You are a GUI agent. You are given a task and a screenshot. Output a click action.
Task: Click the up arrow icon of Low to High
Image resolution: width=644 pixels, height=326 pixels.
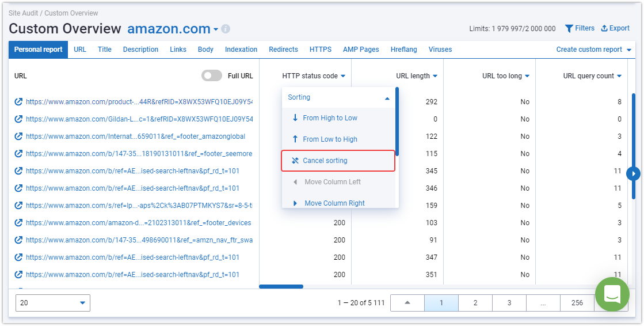295,139
